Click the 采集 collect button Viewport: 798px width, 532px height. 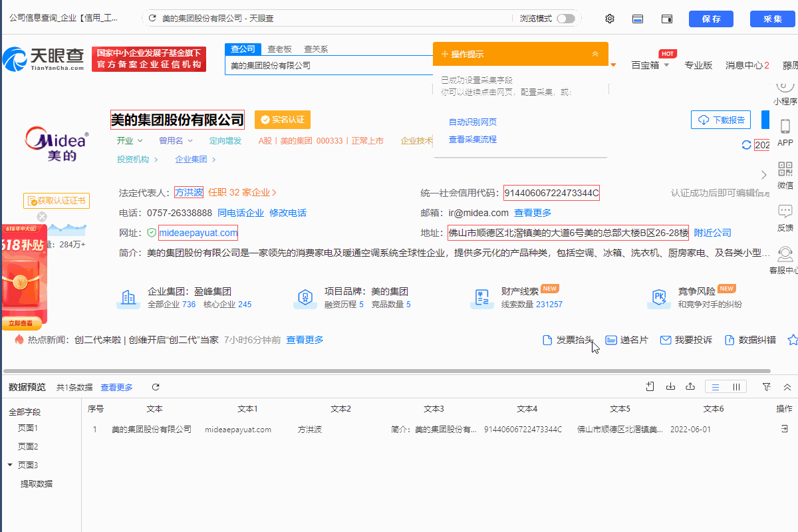773,19
